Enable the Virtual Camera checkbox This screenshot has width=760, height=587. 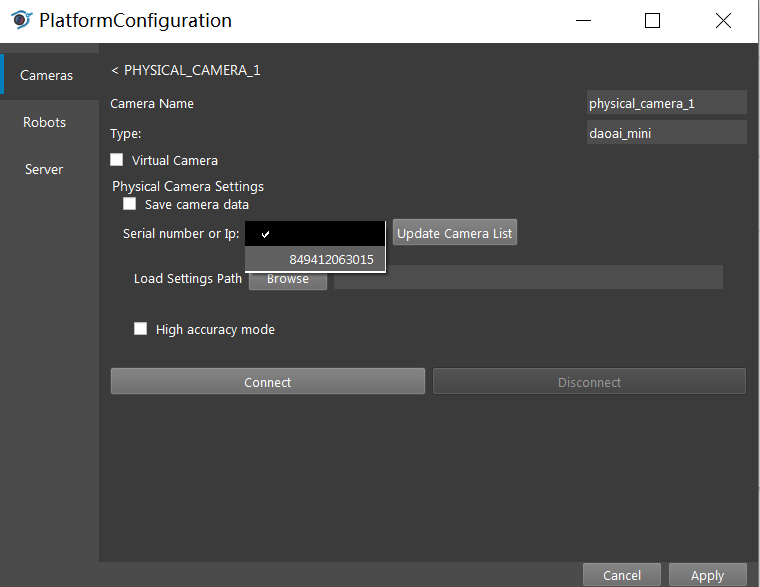[116, 159]
